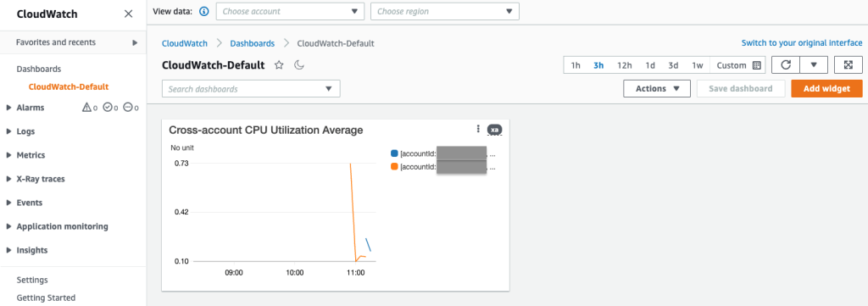Click the View data info icon
The height and width of the screenshot is (306, 868).
click(203, 12)
